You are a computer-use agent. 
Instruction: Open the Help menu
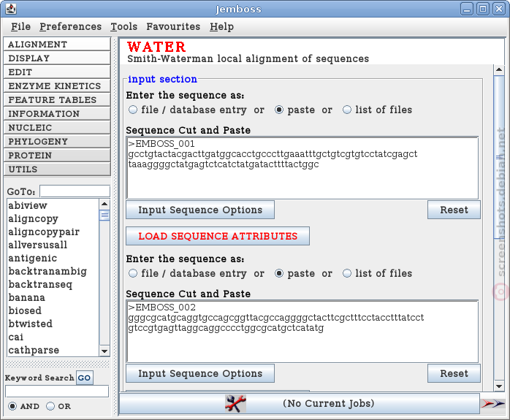pos(221,26)
